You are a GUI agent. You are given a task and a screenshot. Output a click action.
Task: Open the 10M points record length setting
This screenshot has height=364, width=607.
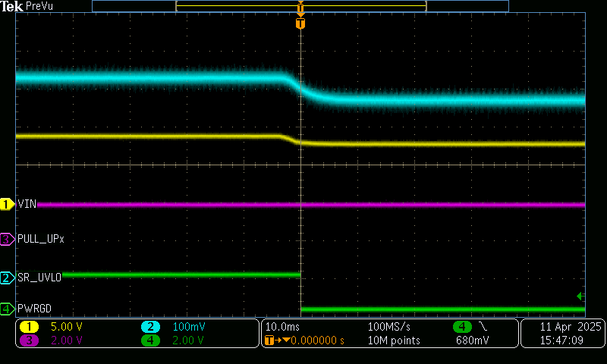393,340
